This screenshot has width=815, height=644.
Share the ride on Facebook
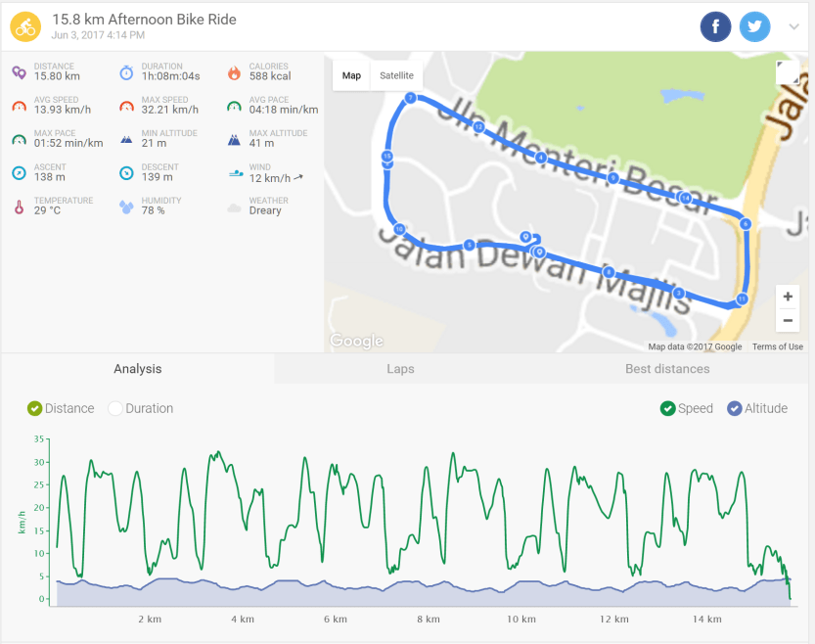[715, 26]
